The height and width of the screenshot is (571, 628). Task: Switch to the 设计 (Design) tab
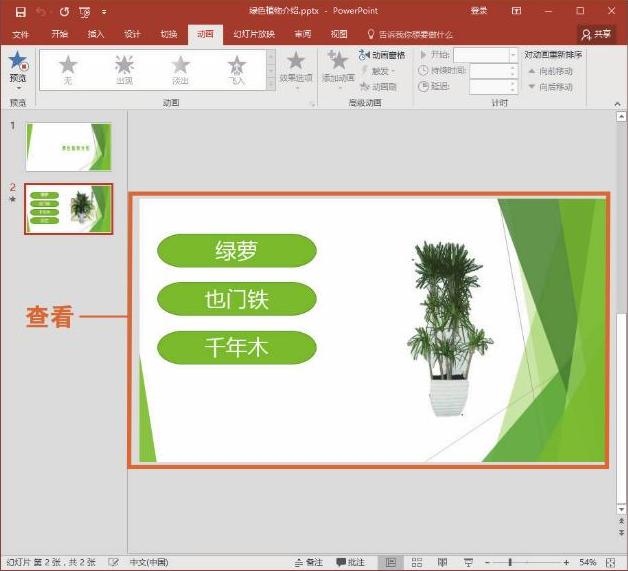pyautogui.click(x=132, y=34)
